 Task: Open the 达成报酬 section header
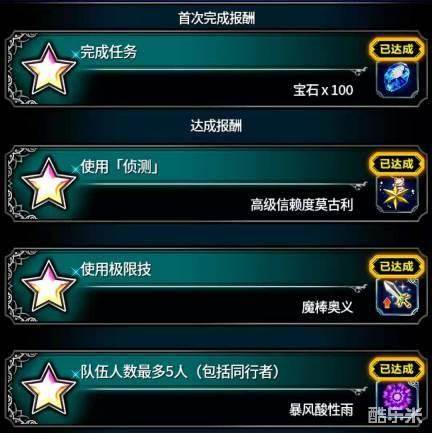coord(216,126)
